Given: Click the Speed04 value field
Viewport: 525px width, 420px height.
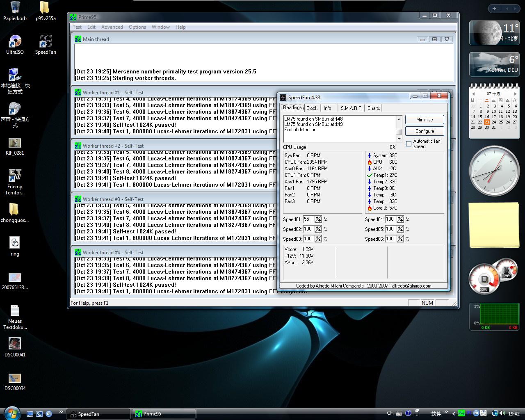Looking at the screenshot, I should click(x=390, y=219).
